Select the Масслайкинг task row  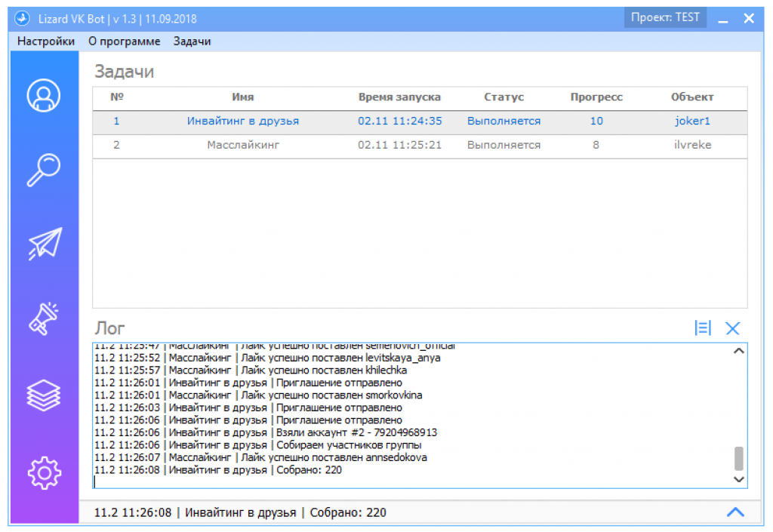(x=420, y=146)
